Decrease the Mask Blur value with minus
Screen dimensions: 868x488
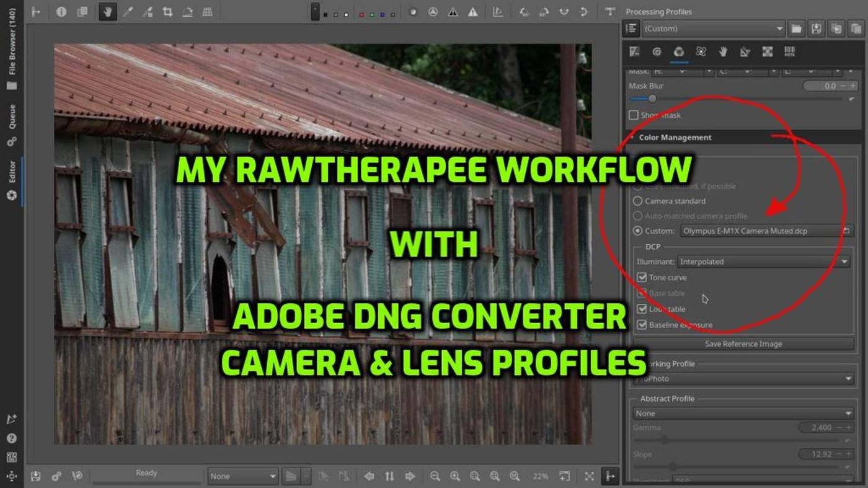(x=842, y=86)
